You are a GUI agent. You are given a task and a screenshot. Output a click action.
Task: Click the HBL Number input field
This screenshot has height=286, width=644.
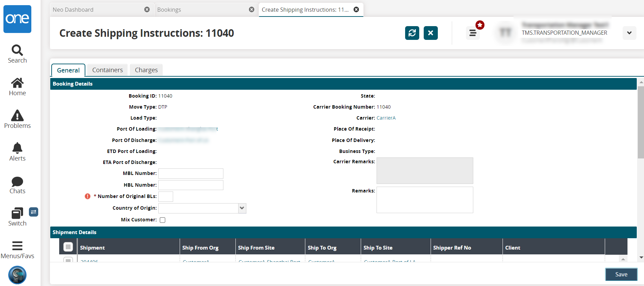click(191, 185)
